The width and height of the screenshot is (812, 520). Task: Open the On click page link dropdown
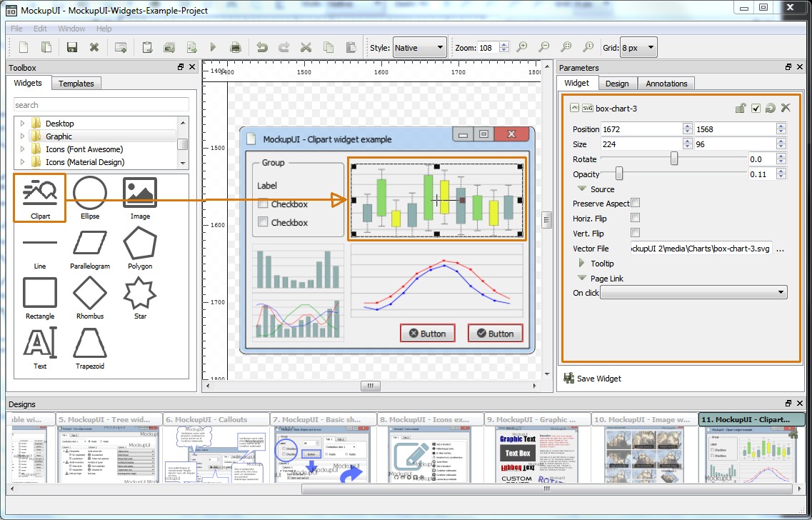click(x=693, y=293)
